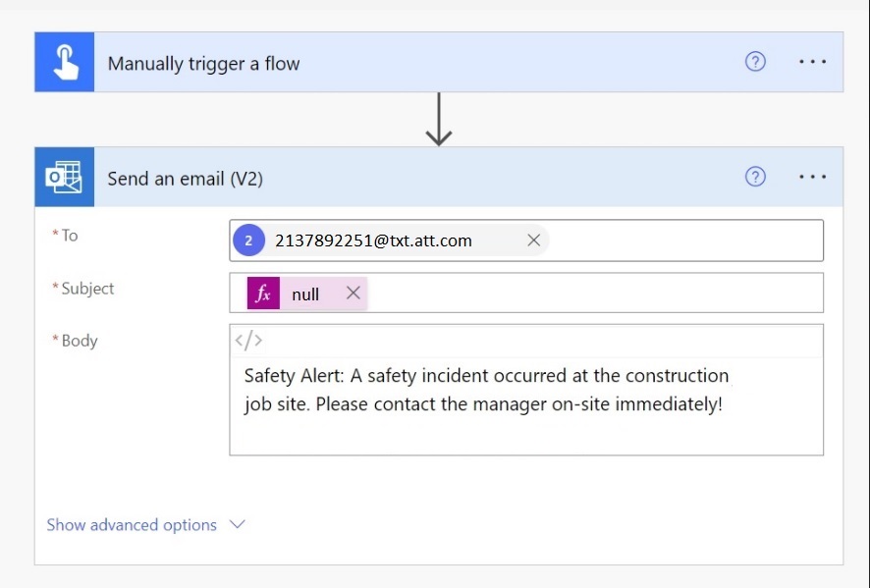Toggle the body code view icon
870x588 pixels.
[248, 340]
